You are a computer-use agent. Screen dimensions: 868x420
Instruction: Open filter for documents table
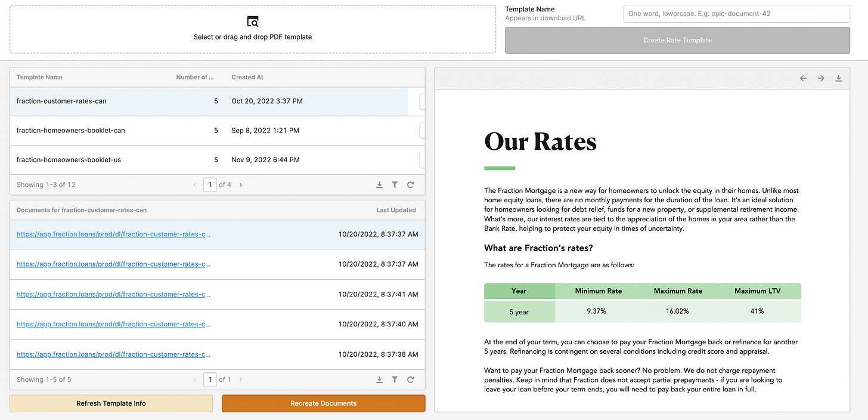[x=395, y=379]
